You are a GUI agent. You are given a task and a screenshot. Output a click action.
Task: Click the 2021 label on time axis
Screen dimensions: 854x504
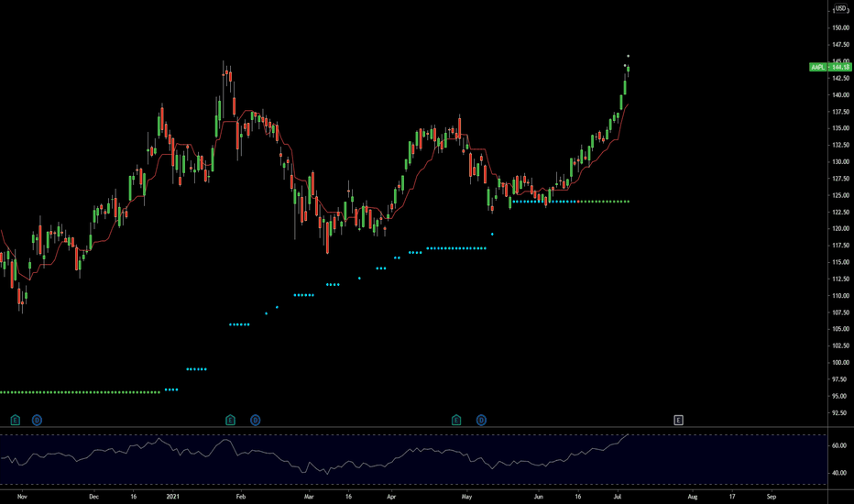tap(172, 497)
